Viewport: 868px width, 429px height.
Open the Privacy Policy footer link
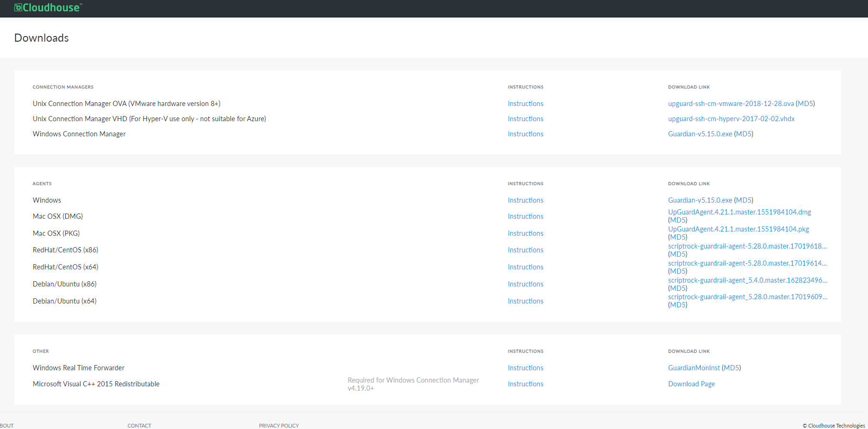(x=279, y=426)
